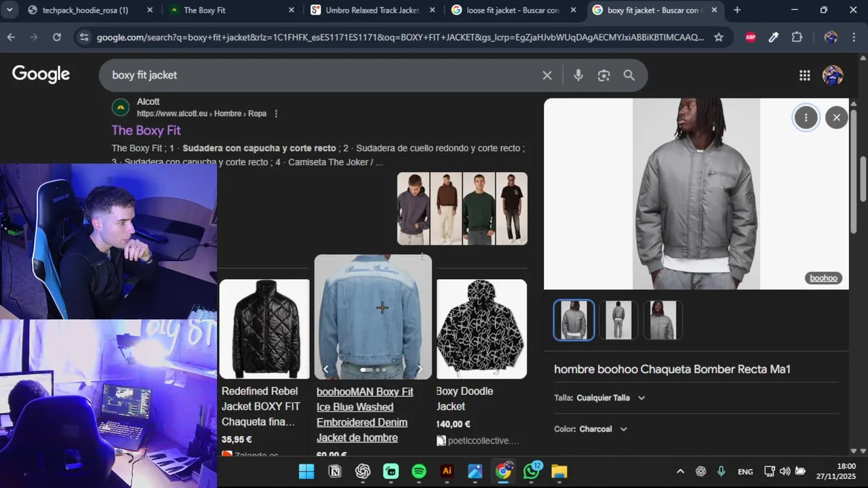Viewport: 868px width, 488px height.
Task: Go back to the previous page
Action: (x=11, y=37)
